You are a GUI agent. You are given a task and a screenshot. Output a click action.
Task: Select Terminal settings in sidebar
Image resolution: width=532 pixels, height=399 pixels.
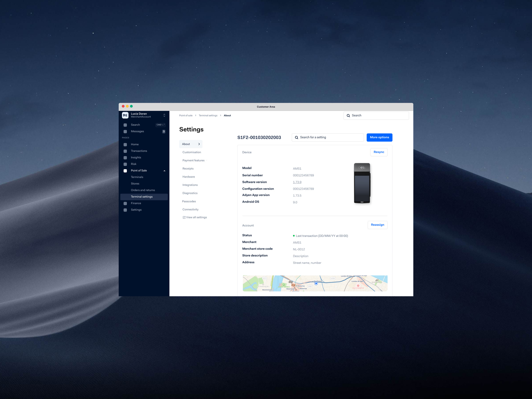[144, 197]
